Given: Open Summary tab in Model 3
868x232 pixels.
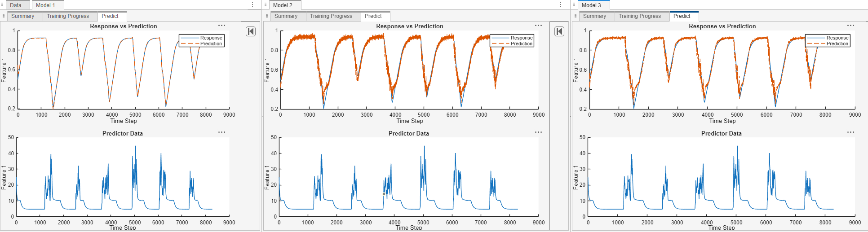Looking at the screenshot, I should [594, 16].
